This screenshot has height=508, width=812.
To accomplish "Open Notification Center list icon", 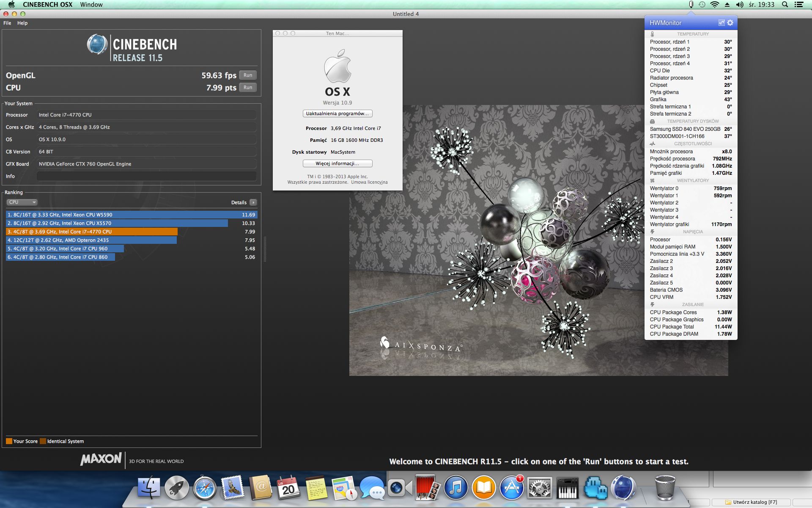I will [799, 5].
